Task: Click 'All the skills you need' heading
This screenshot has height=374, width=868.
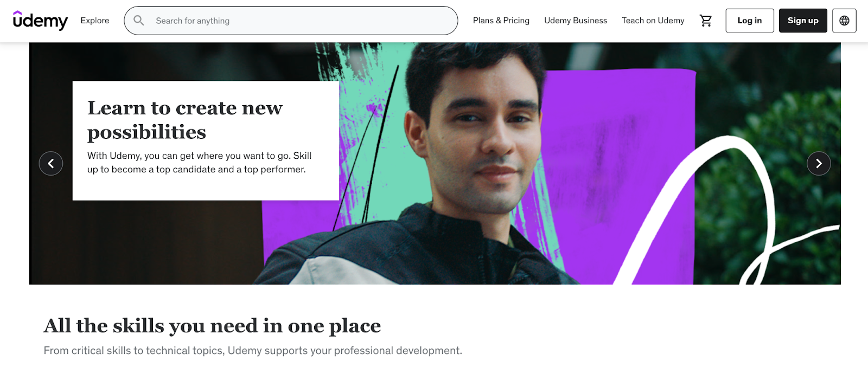Action: pos(212,326)
